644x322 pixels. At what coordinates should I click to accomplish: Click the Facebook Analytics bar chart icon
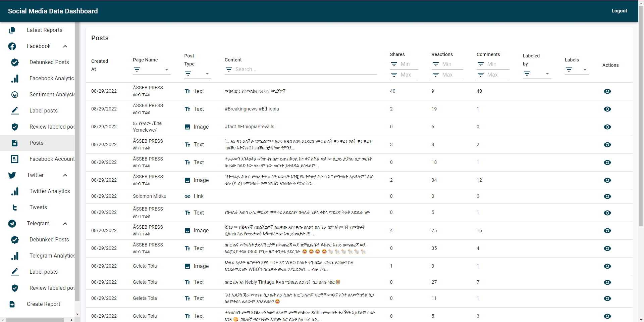point(15,79)
